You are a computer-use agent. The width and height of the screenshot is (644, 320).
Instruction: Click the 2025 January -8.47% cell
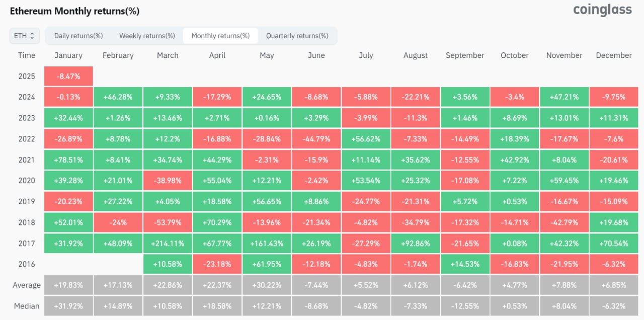point(68,76)
